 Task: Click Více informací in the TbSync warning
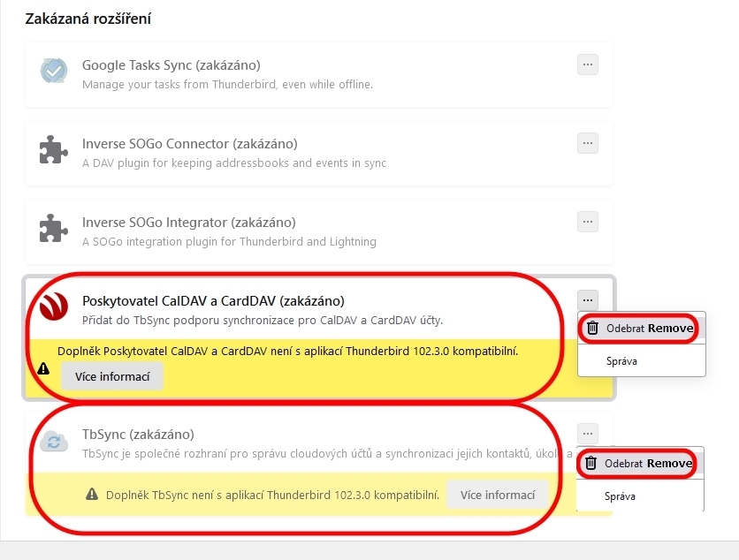tap(498, 495)
